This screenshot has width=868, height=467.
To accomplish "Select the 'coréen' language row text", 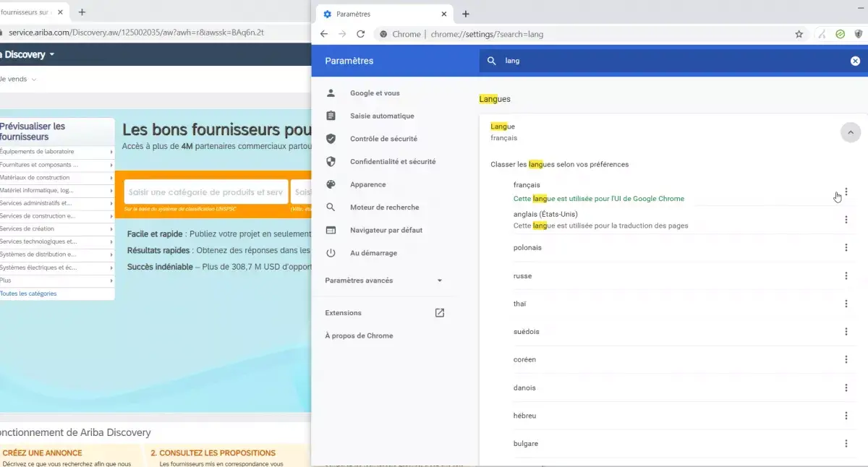I will click(524, 360).
